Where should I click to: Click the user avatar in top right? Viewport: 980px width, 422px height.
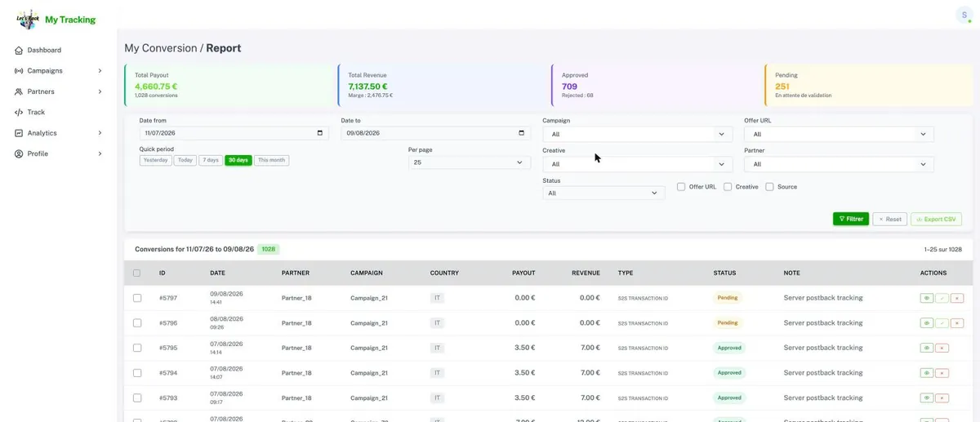click(x=964, y=15)
